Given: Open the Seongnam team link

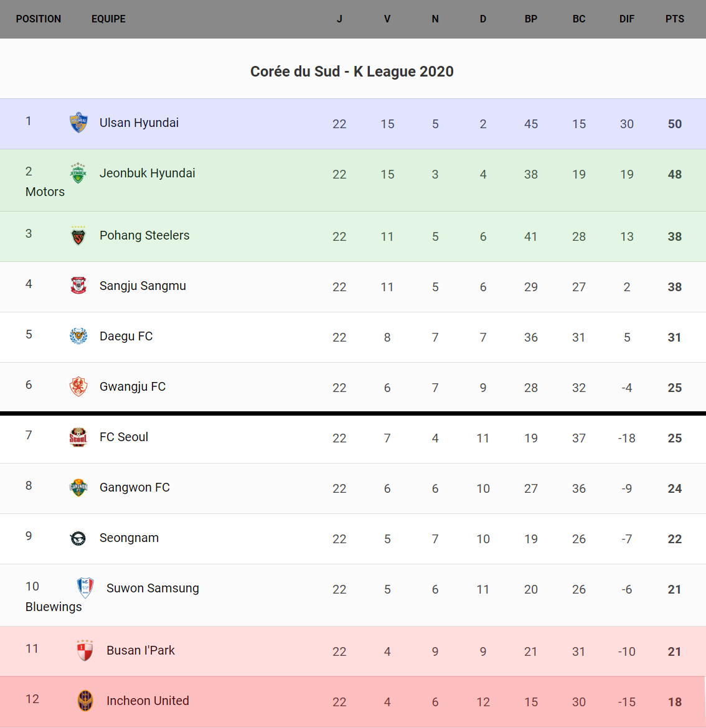Looking at the screenshot, I should click(129, 538).
